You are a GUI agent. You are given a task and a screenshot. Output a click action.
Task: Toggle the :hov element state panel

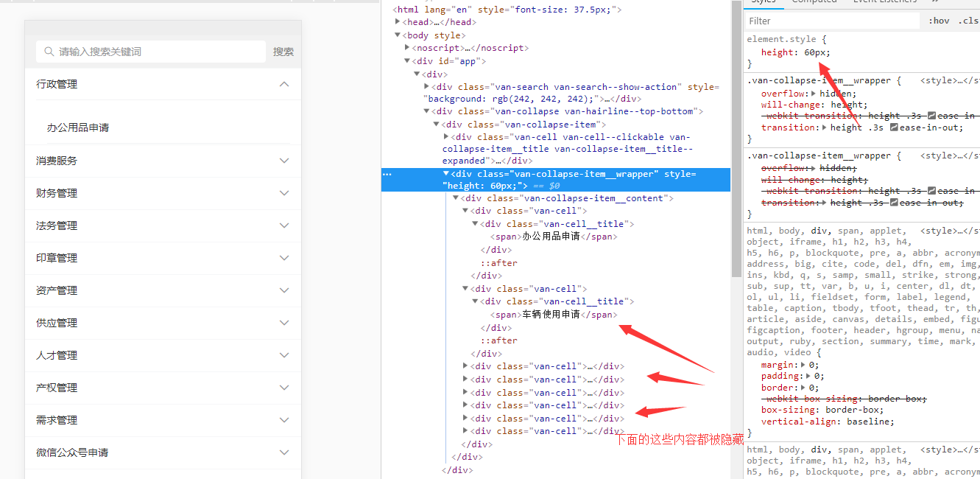(939, 21)
